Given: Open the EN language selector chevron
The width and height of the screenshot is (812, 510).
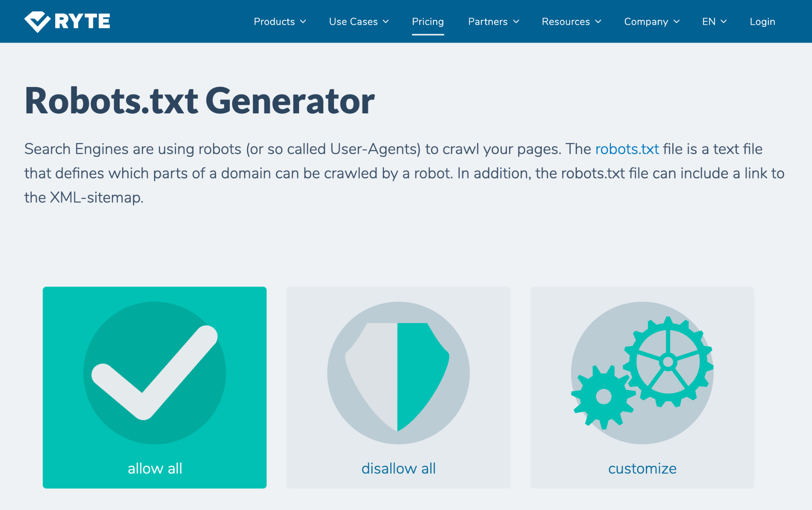Looking at the screenshot, I should click(x=724, y=22).
